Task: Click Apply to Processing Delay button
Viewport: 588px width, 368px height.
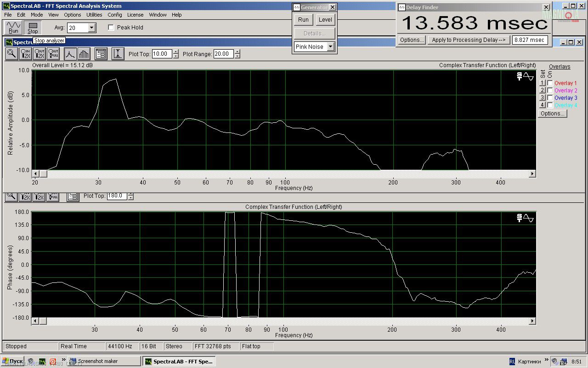Action: (469, 40)
